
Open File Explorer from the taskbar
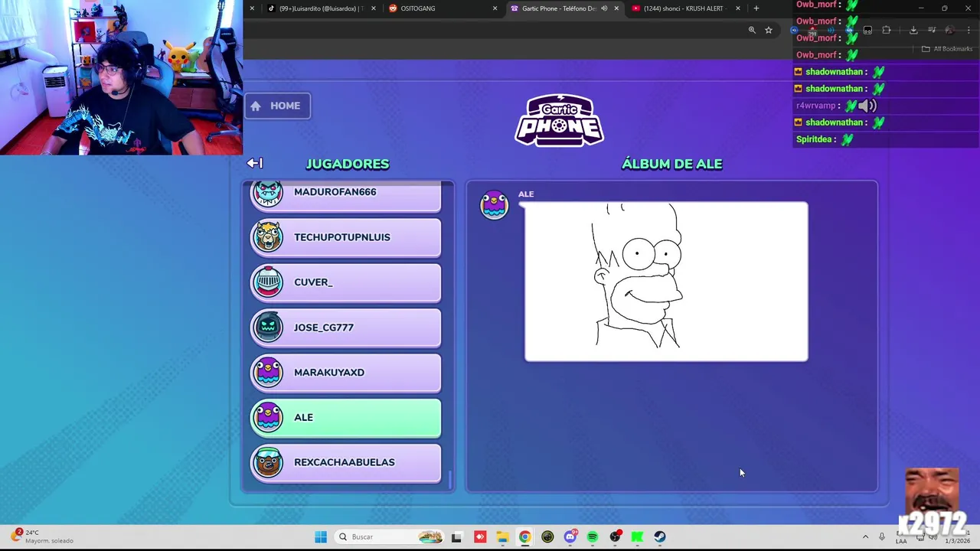pos(502,536)
